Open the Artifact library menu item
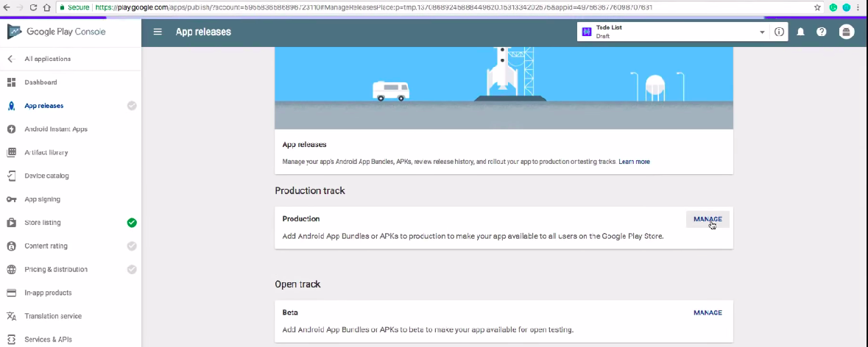 pos(46,153)
